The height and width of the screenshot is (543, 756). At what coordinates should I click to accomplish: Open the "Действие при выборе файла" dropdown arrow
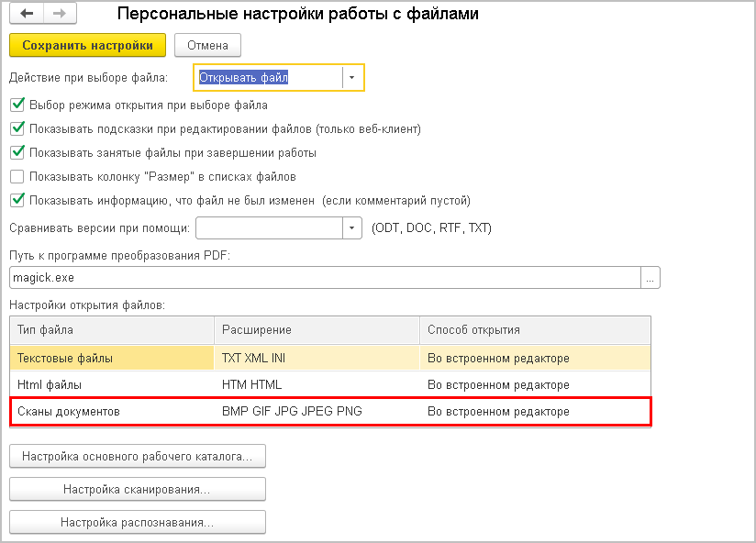pos(352,78)
